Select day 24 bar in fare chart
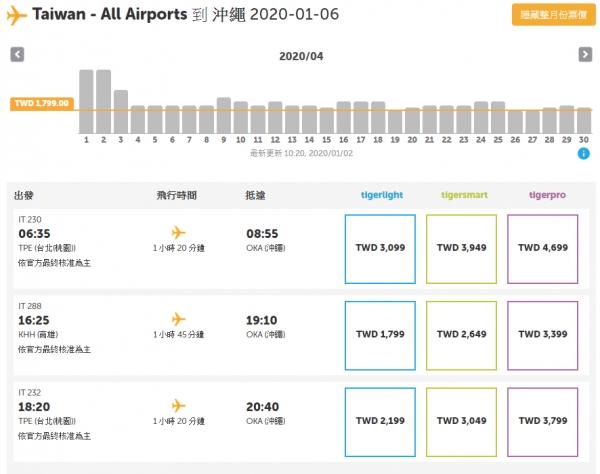The height and width of the screenshot is (474, 600). [481, 117]
